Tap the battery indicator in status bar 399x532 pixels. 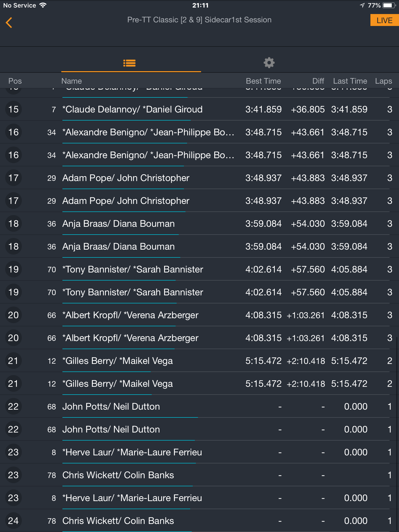(x=389, y=5)
